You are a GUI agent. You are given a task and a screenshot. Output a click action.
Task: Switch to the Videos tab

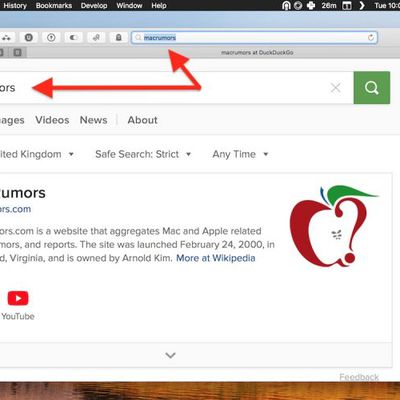pos(52,120)
